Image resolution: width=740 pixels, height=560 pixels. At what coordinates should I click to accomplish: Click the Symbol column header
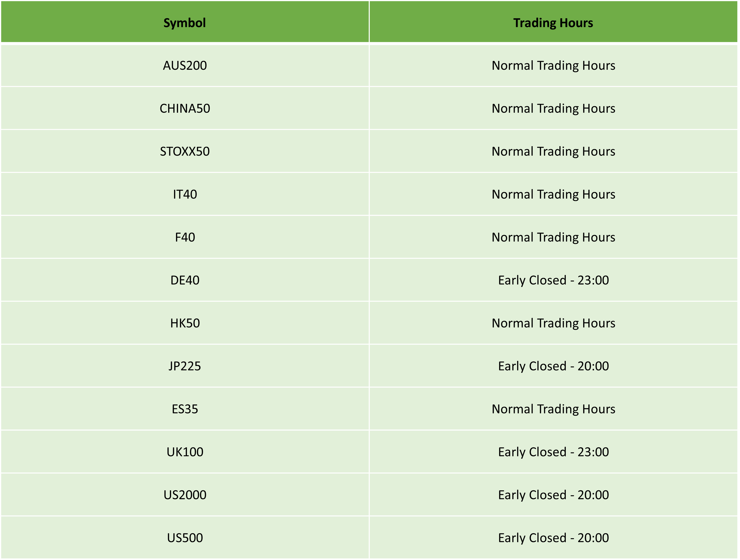click(185, 22)
